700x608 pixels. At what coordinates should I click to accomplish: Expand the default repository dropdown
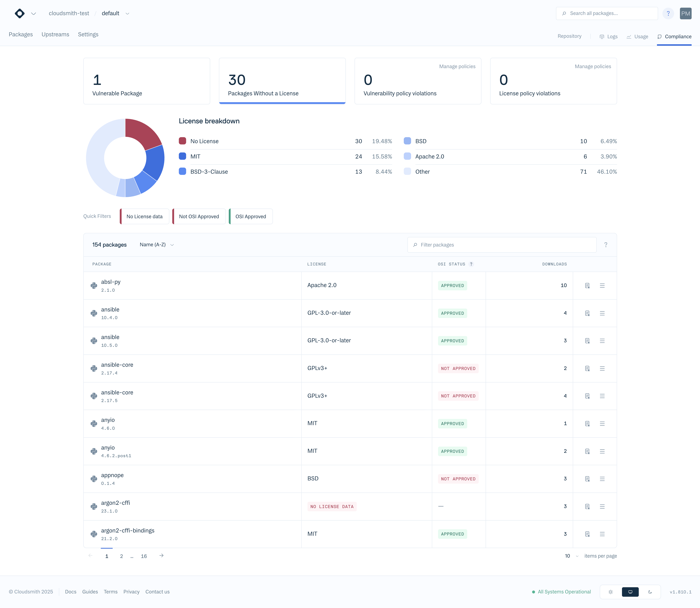tap(127, 14)
